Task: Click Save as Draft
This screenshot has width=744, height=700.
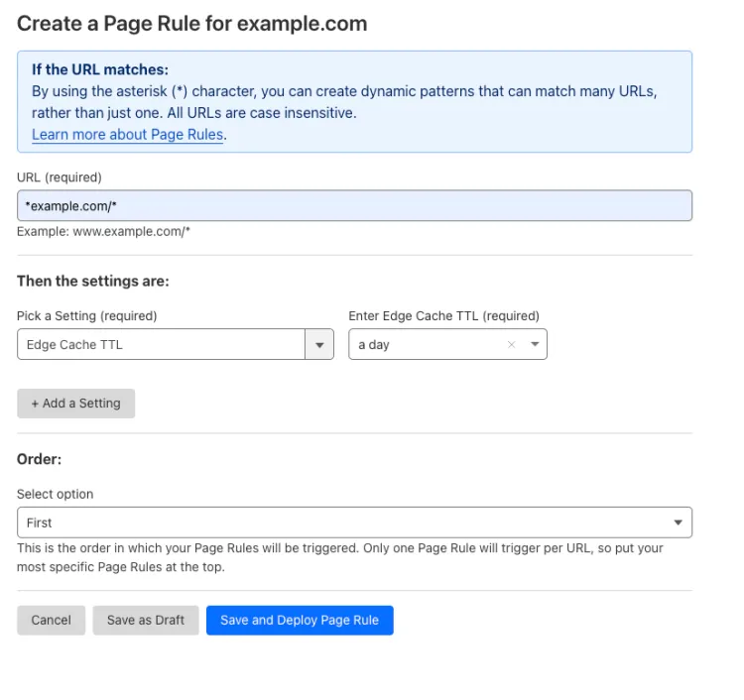Action: [146, 620]
